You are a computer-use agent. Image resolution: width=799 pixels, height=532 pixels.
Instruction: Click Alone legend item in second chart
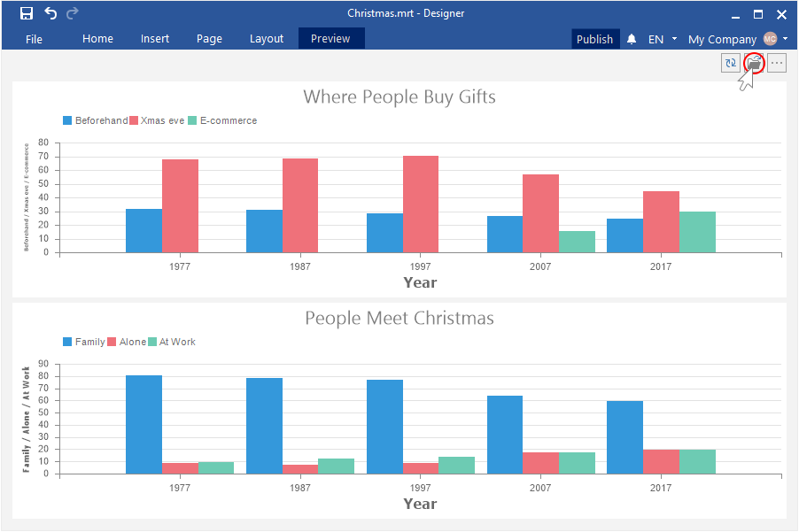(x=127, y=342)
